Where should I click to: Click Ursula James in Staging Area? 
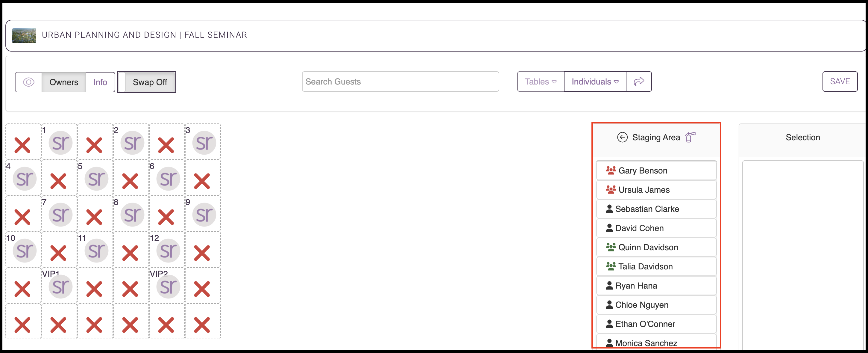pyautogui.click(x=656, y=190)
